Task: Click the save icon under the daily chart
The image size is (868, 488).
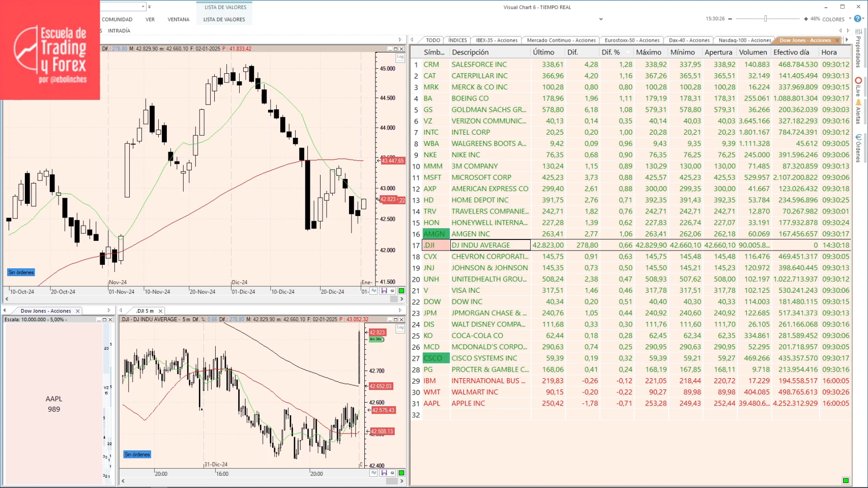Action: (384, 291)
